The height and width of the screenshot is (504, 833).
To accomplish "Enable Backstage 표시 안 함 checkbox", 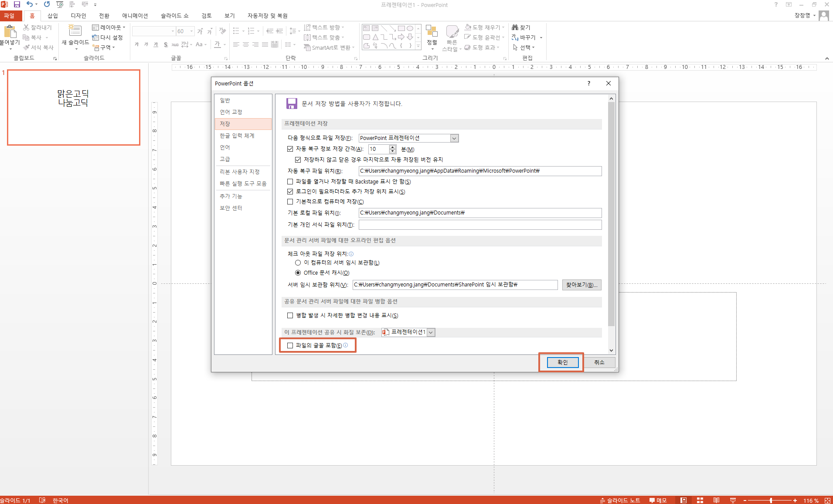I will pos(290,182).
